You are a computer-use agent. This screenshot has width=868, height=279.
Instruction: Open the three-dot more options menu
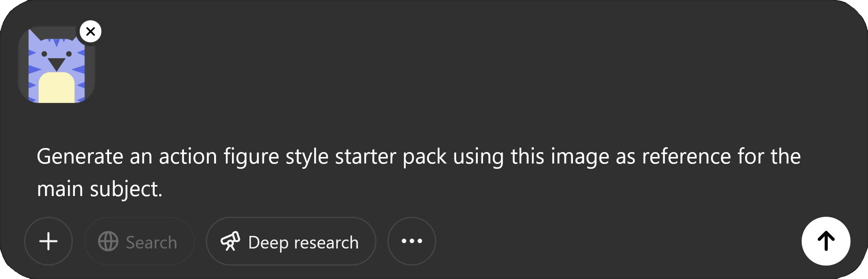[411, 241]
